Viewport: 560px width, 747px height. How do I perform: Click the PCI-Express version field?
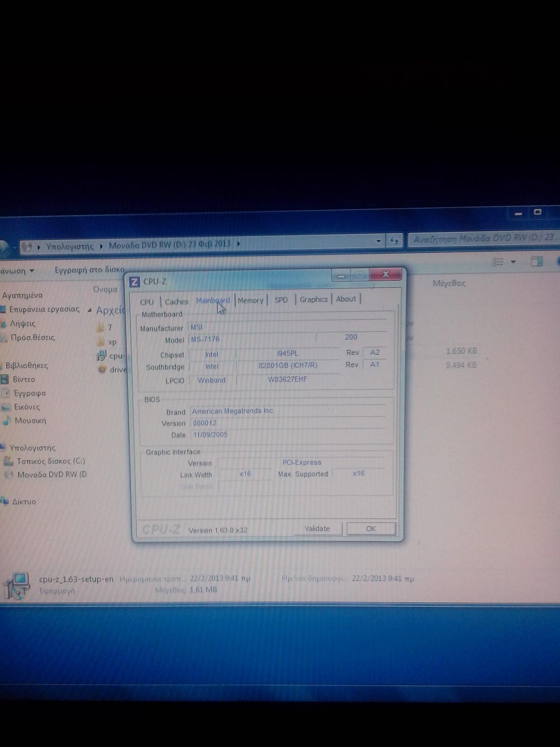point(301,462)
